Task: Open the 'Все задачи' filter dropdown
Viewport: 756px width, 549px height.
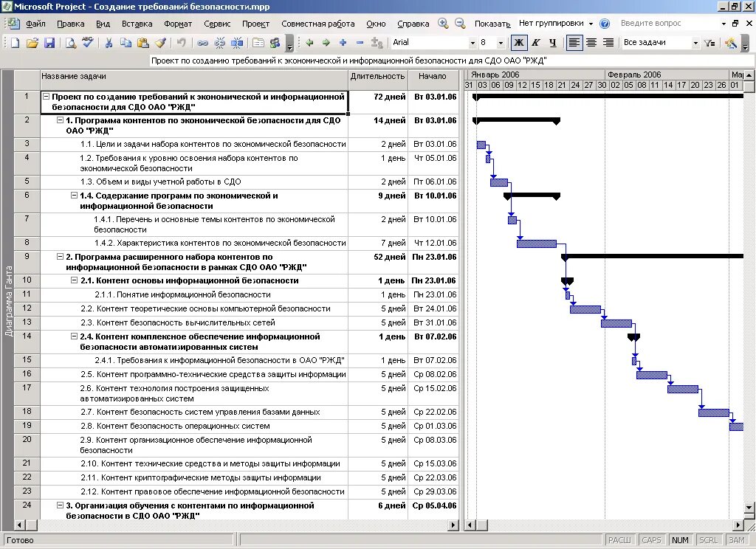Action: click(695, 43)
